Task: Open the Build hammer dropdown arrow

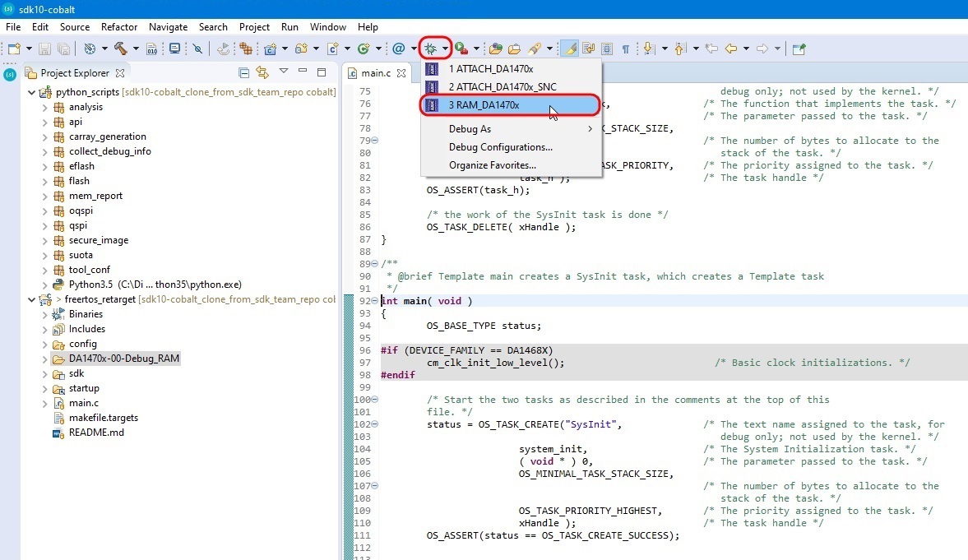Action: coord(135,49)
